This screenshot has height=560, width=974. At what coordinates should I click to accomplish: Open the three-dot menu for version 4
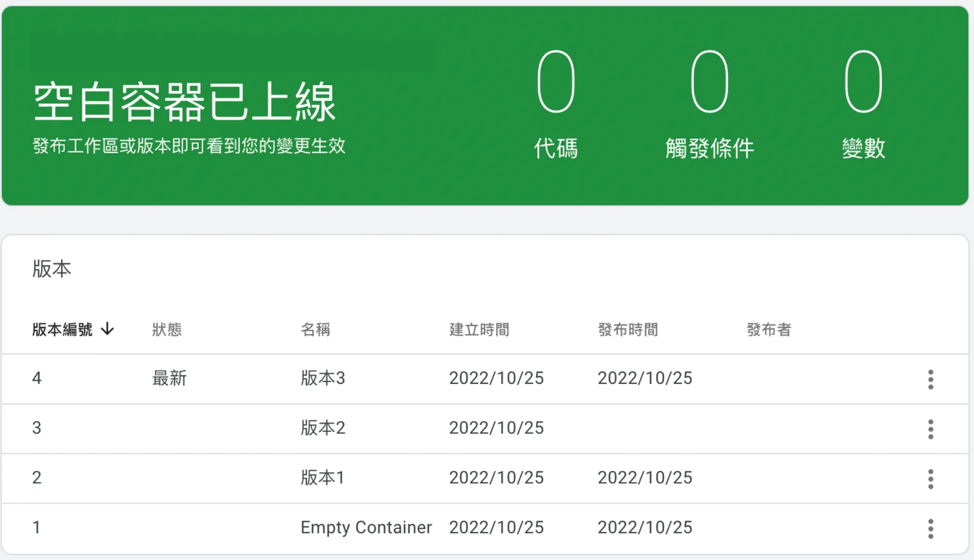click(930, 379)
